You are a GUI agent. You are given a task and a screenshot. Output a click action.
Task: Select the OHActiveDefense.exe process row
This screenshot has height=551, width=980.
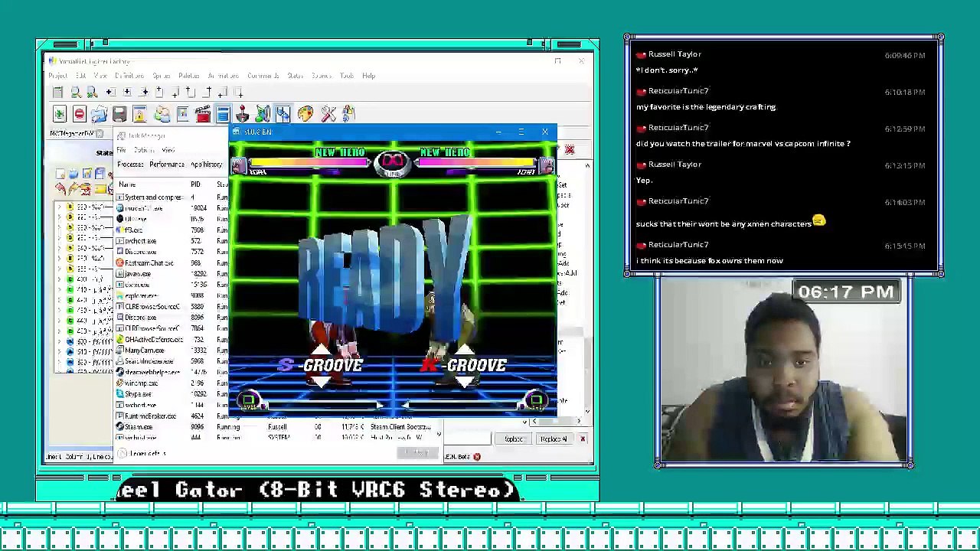click(x=171, y=339)
